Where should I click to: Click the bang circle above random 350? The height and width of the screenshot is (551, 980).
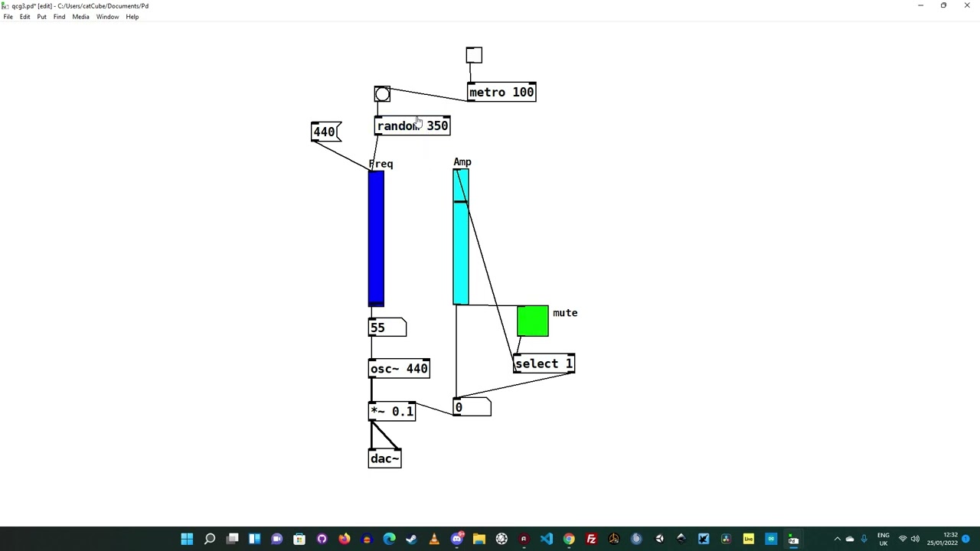382,94
